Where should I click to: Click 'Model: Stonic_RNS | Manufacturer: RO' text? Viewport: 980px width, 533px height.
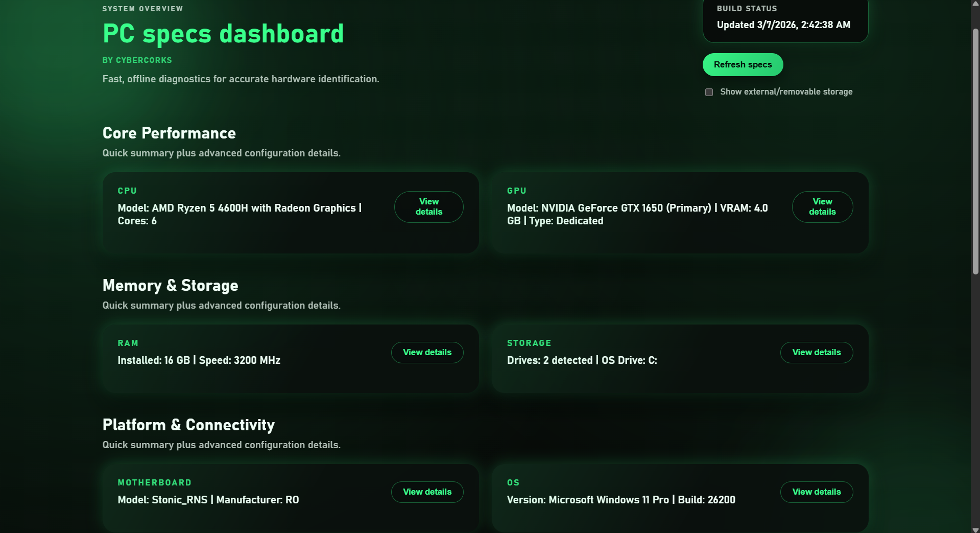208,500
